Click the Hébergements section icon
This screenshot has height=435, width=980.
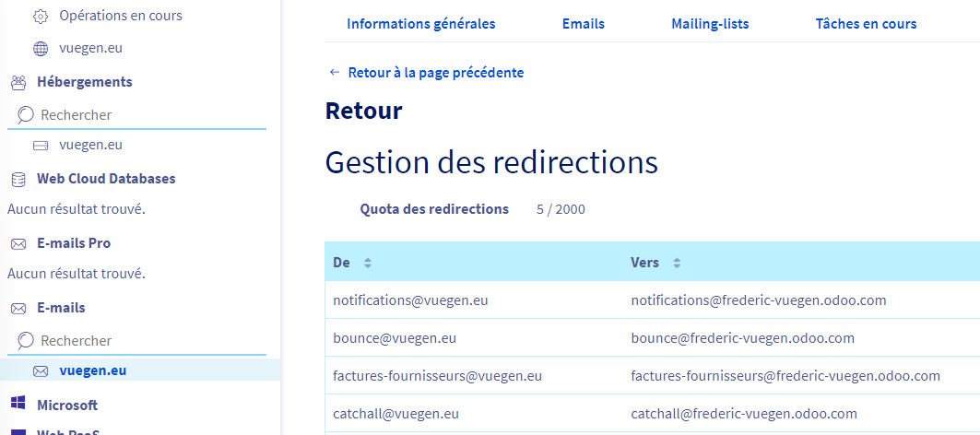coord(18,82)
